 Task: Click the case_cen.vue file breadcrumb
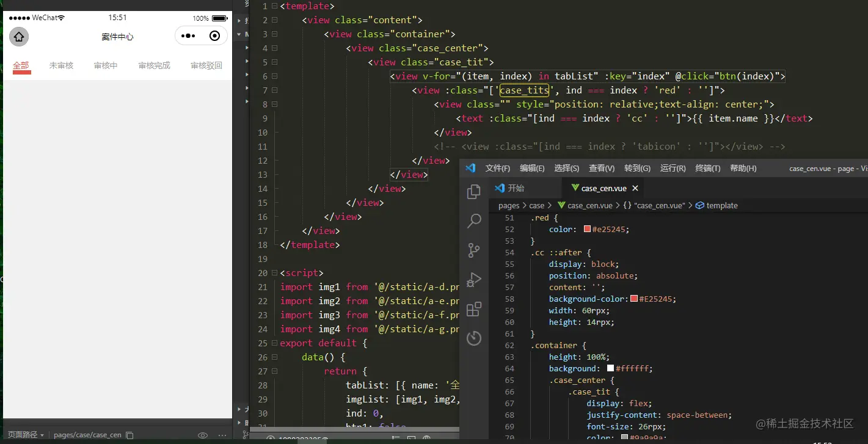pos(585,206)
